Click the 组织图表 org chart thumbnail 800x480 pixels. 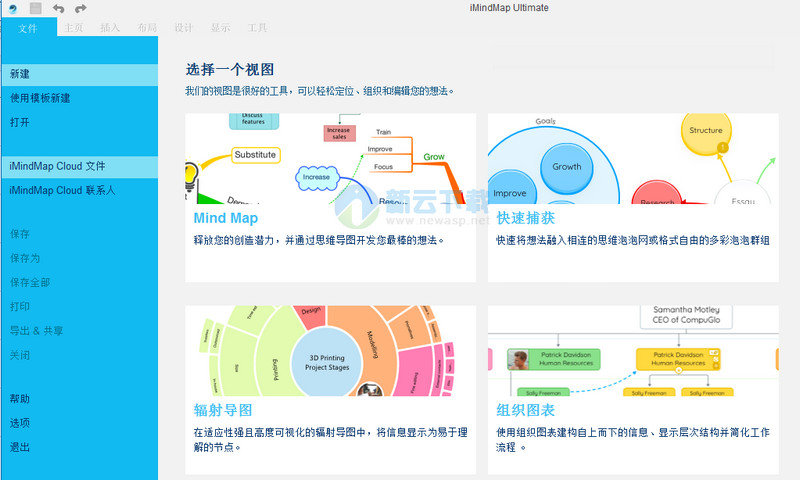[633, 351]
